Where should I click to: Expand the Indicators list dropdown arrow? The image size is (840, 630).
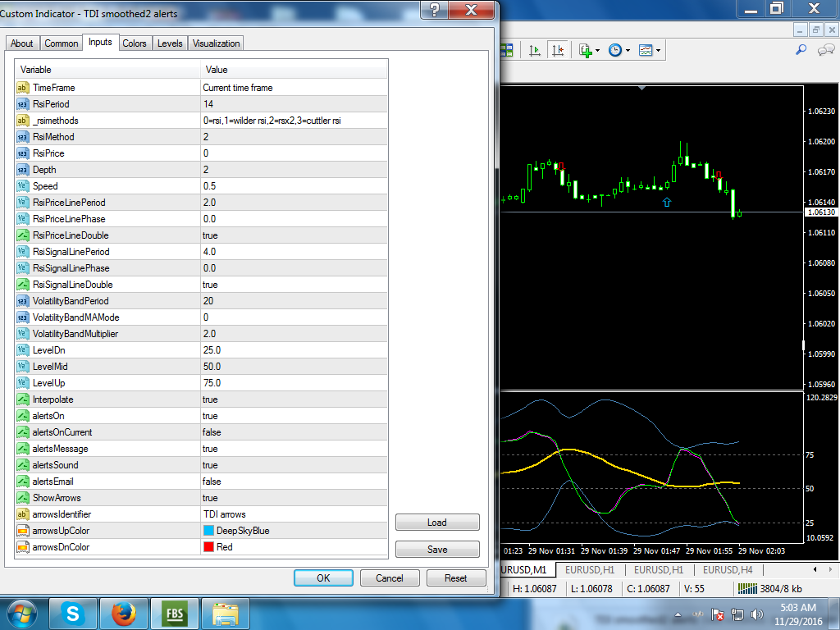tap(598, 50)
